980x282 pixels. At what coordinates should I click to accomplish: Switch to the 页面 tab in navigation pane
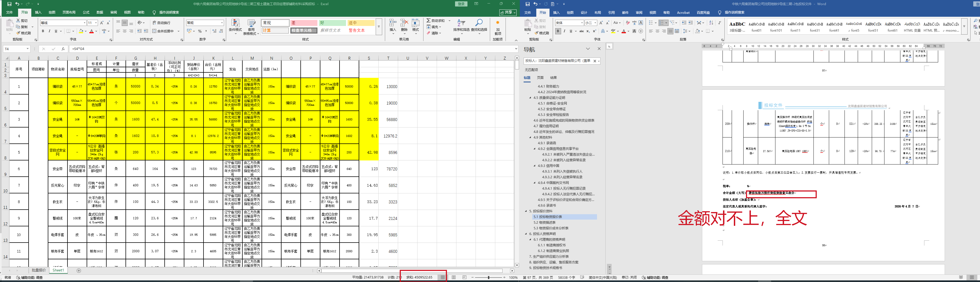(x=540, y=78)
